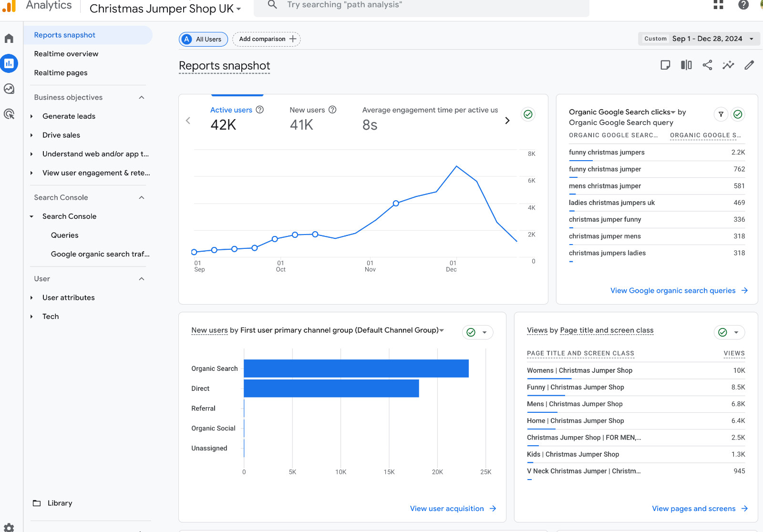763x532 pixels.
Task: Open the Organic Google Search clicks metric dropdown
Action: (x=673, y=113)
